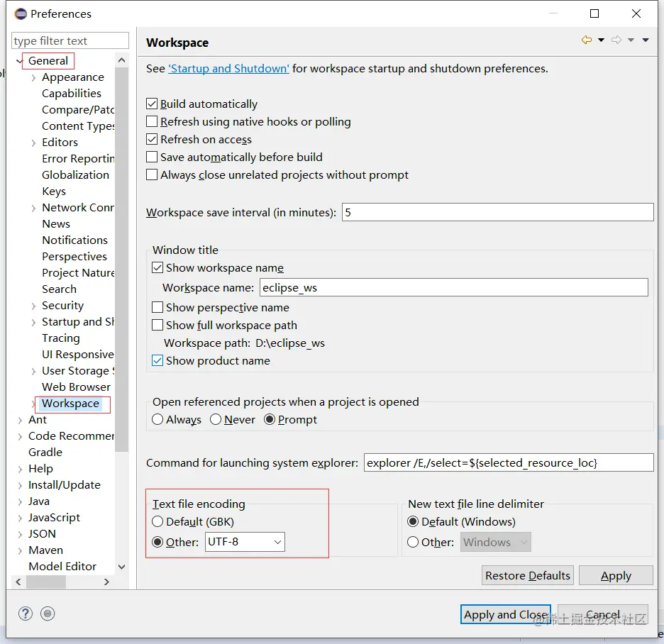Click the help question mark icon

click(x=26, y=614)
